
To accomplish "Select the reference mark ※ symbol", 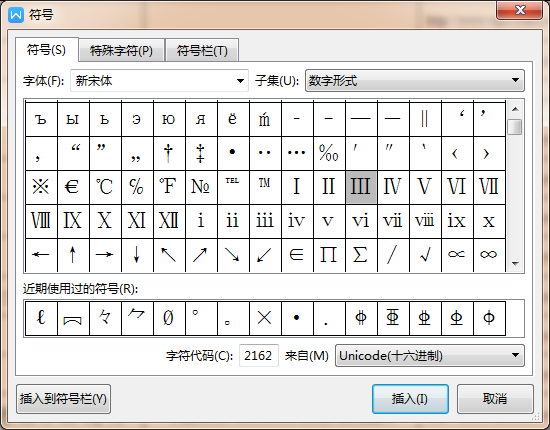I will (x=41, y=187).
